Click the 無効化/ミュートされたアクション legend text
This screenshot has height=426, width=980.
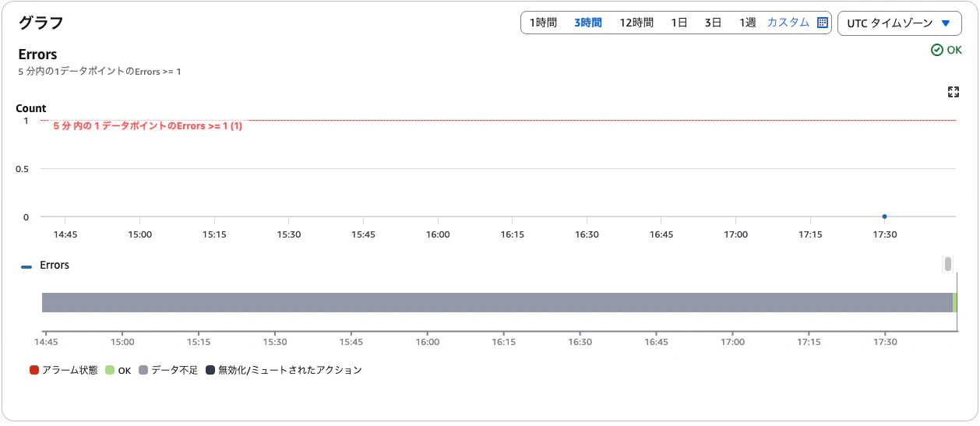pos(290,370)
